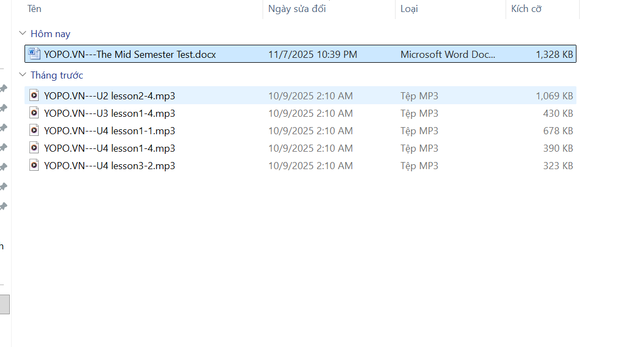Click the Word icon of Mid Semester Test file
This screenshot has width=644, height=347.
point(34,53)
